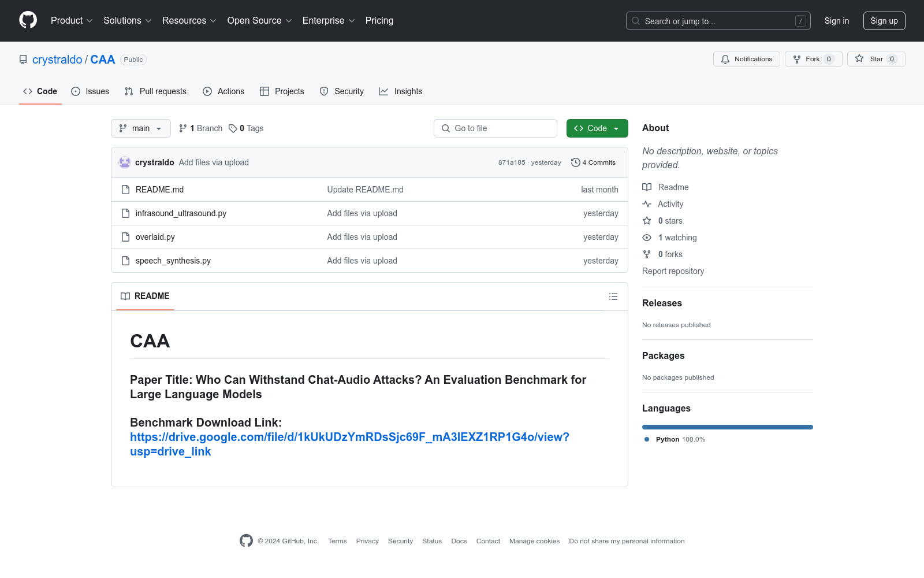Click the bell icon on Notifications
This screenshot has width=924, height=578.
pos(725,59)
